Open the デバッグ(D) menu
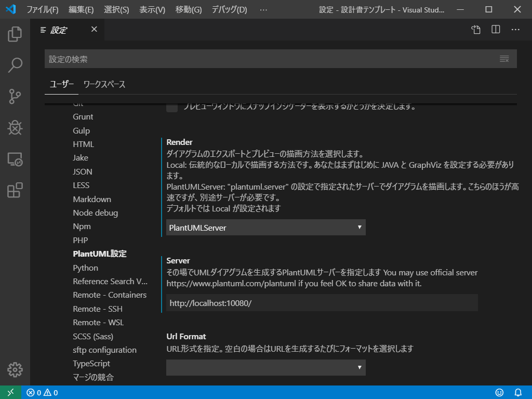 coord(229,9)
